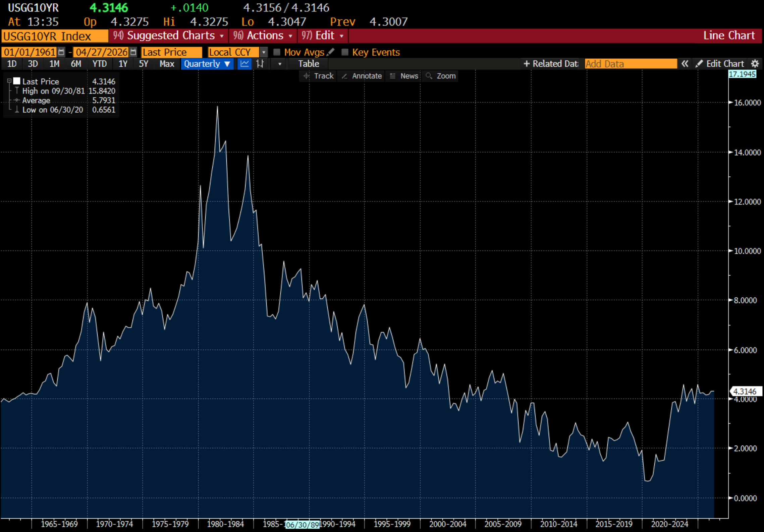The width and height of the screenshot is (764, 532).
Task: Click the white Last Price color swatch
Action: [17, 81]
